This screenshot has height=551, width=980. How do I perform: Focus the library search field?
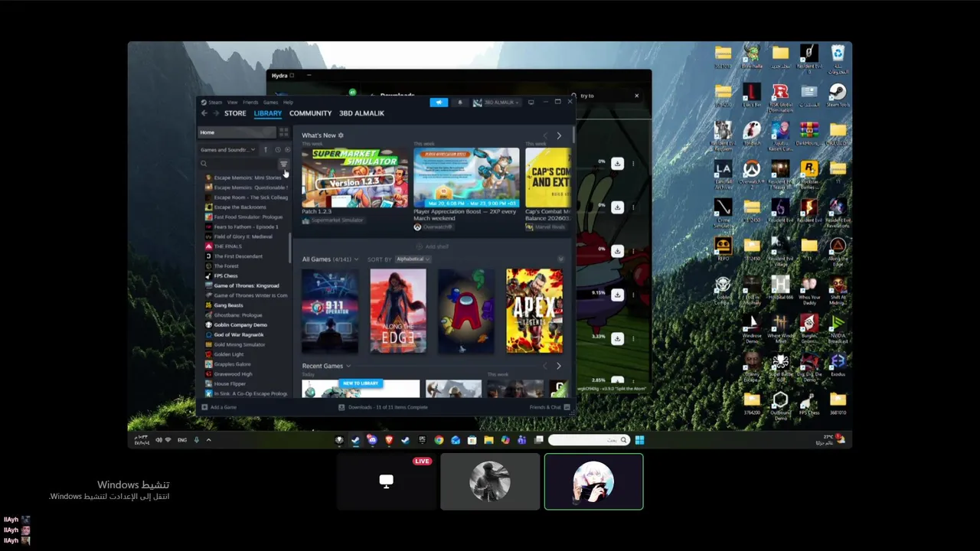coord(238,164)
